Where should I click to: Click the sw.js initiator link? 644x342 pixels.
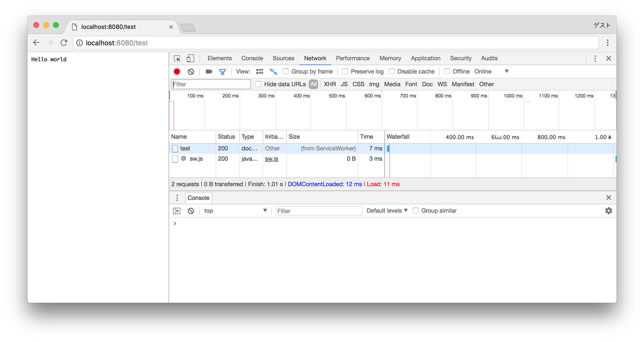pyautogui.click(x=271, y=159)
